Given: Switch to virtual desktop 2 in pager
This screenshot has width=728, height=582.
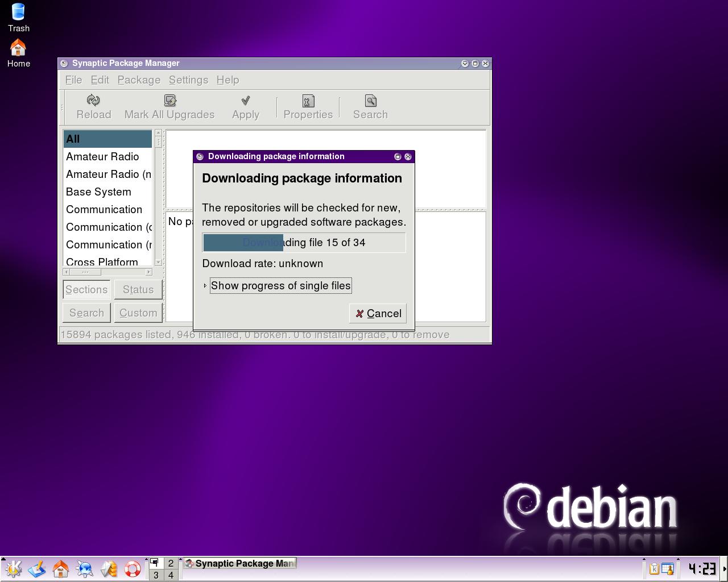Looking at the screenshot, I should click(170, 563).
